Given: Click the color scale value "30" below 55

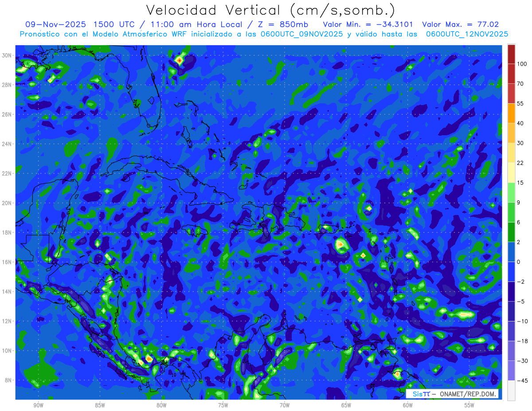Looking at the screenshot, I should (520, 143).
